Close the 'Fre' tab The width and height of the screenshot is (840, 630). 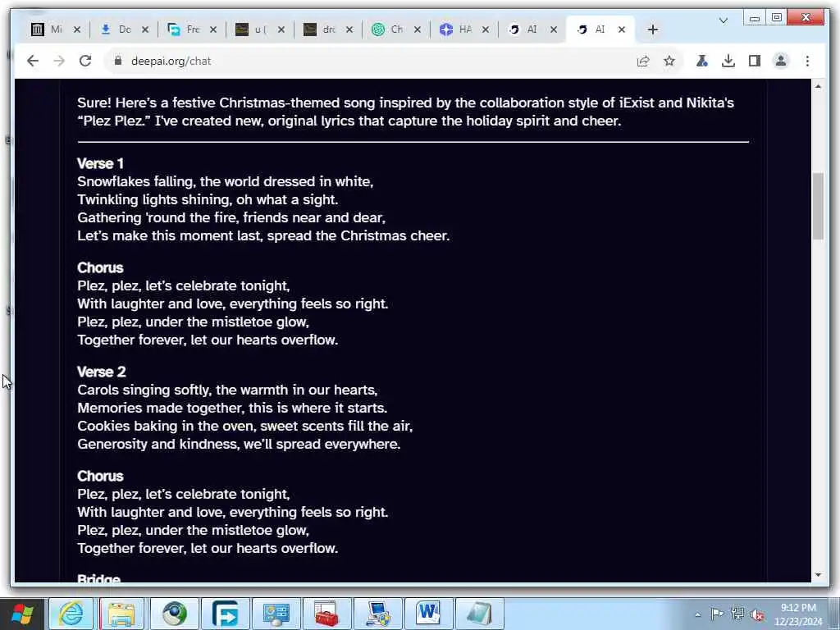pos(212,30)
